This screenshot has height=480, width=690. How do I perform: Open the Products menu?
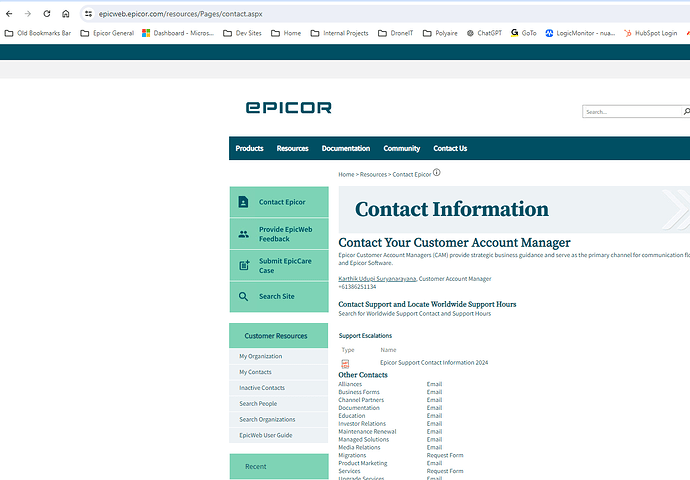point(250,148)
